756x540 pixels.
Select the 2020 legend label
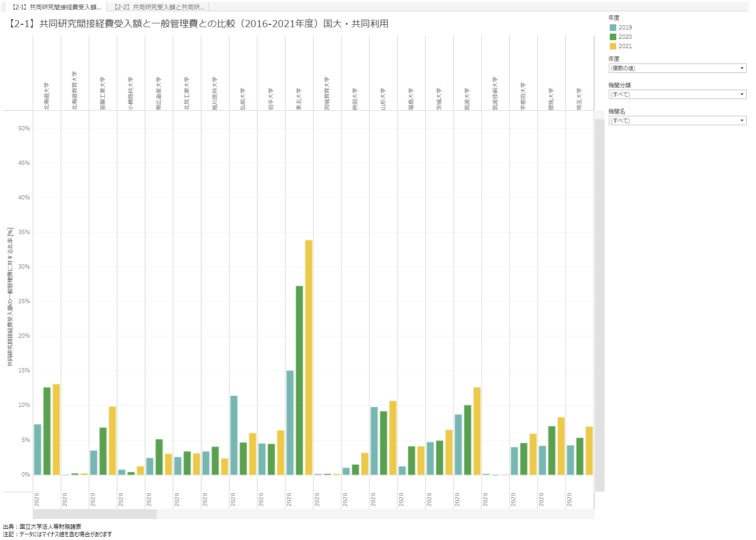(x=625, y=37)
